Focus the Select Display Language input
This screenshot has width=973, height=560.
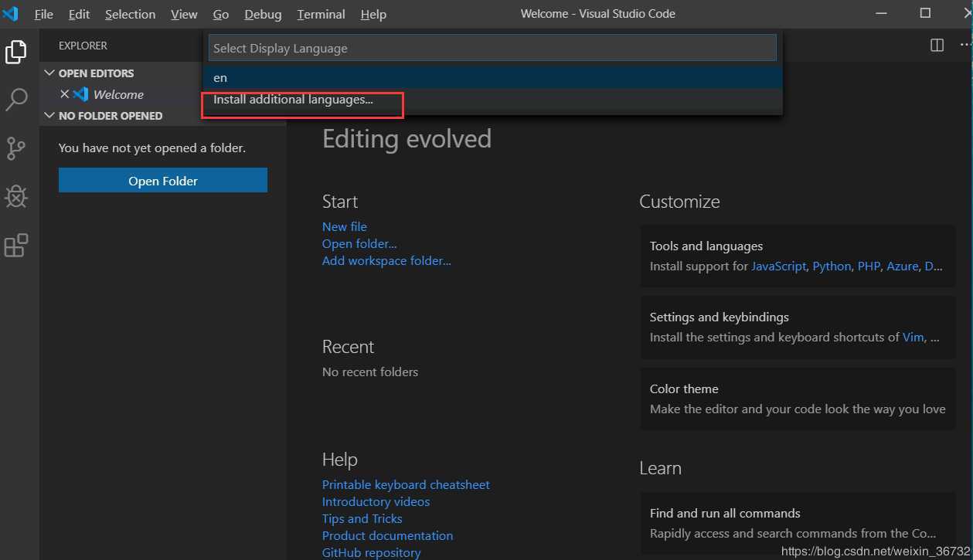(492, 48)
